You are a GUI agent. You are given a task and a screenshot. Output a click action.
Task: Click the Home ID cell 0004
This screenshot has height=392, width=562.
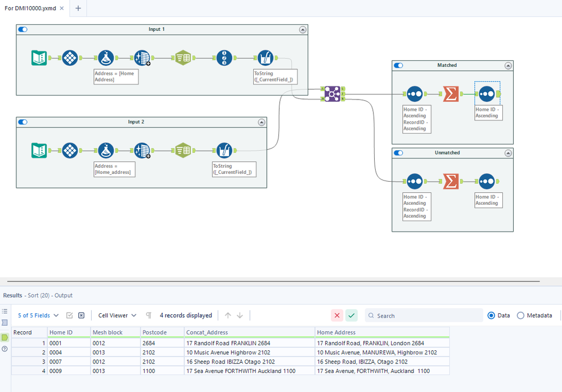click(x=69, y=352)
